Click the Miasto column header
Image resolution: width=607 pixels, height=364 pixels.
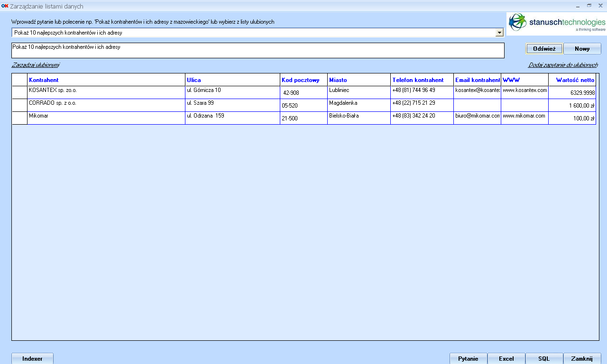click(359, 80)
